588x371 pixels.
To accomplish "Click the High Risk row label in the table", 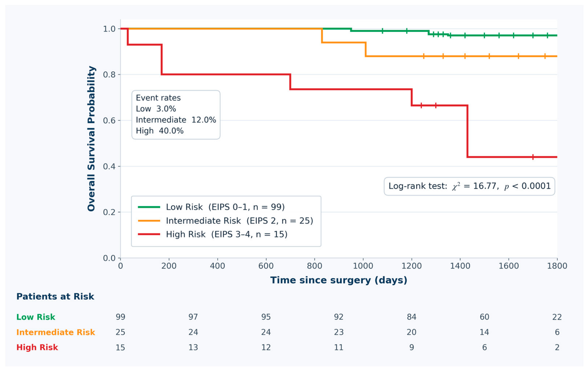I will 37,347.
